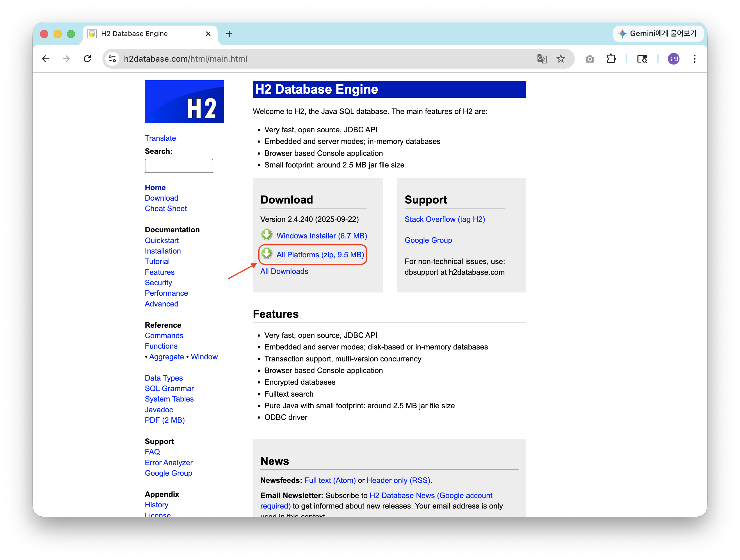Bookmark this page with the star icon
This screenshot has width=740, height=560.
coord(561,59)
